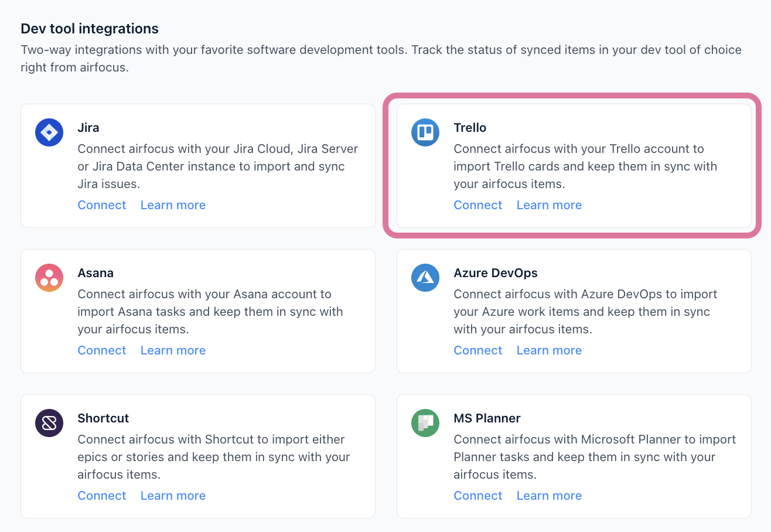
Task: Connect the Shortcut integration
Action: point(102,496)
